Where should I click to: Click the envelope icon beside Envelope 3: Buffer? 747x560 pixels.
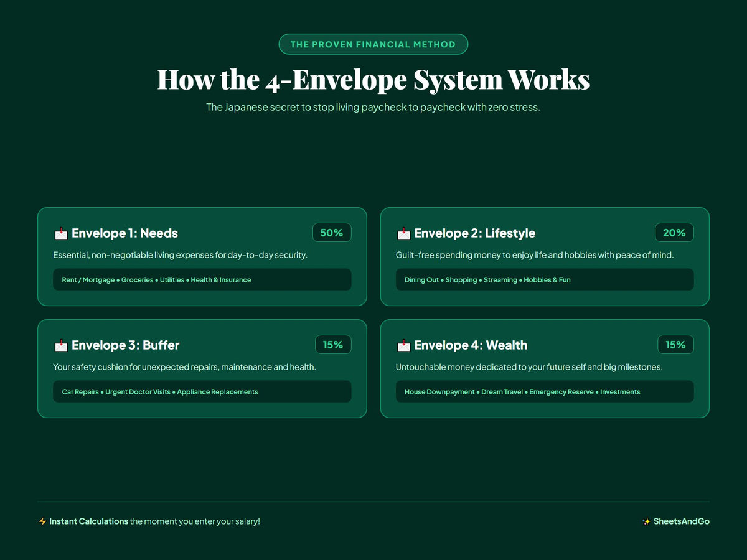point(61,345)
